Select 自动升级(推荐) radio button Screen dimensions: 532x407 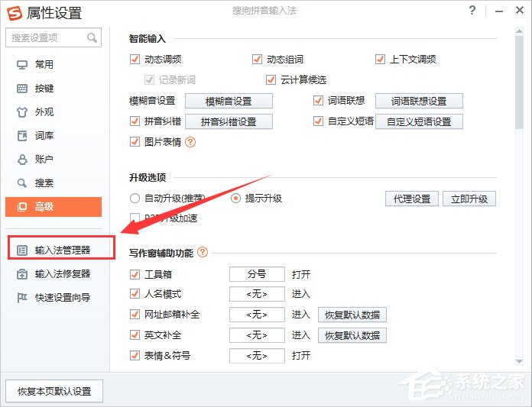pyautogui.click(x=135, y=199)
